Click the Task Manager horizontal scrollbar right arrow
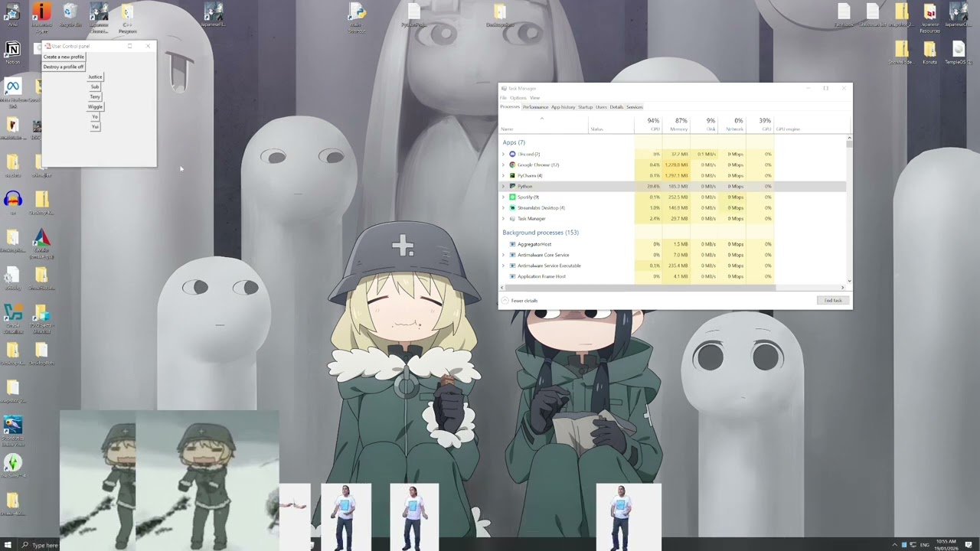Viewport: 980px width, 551px height. point(843,288)
